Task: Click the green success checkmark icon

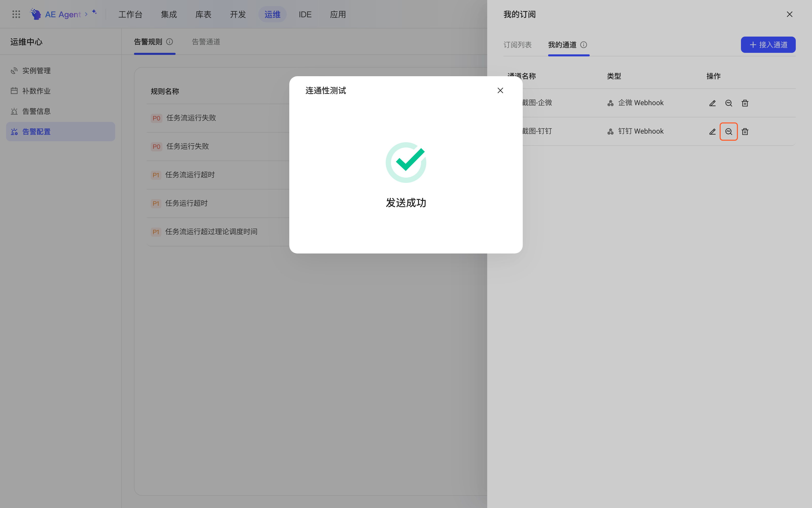Action: click(406, 163)
